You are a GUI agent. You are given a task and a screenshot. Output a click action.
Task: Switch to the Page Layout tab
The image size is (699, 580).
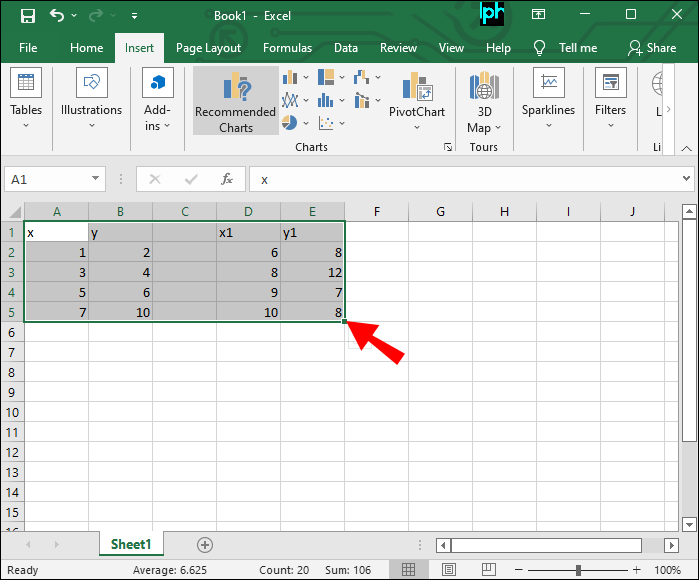(x=208, y=48)
